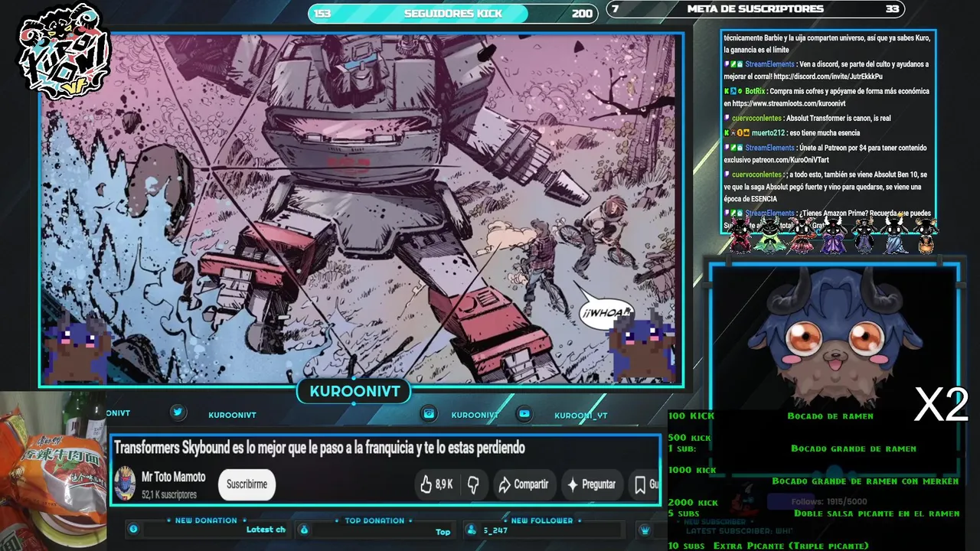Click the '52,1 K suscriptores' count

click(169, 495)
